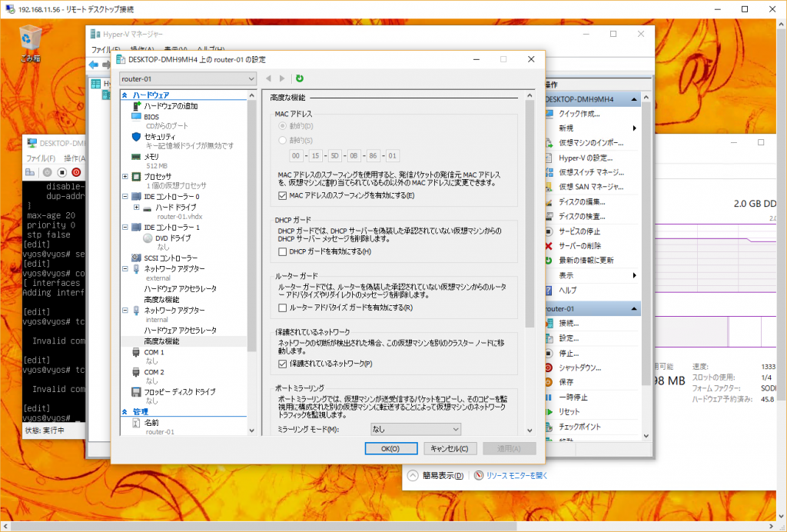The height and width of the screenshot is (532, 787).
Task: Open the 表示 submenu in Actions pane
Action: (x=592, y=275)
